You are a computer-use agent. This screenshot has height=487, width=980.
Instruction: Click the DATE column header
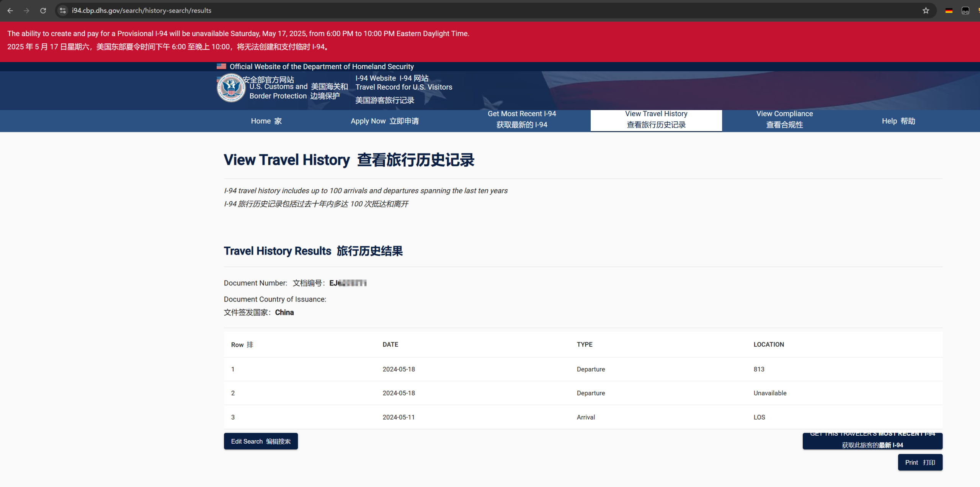coord(390,344)
